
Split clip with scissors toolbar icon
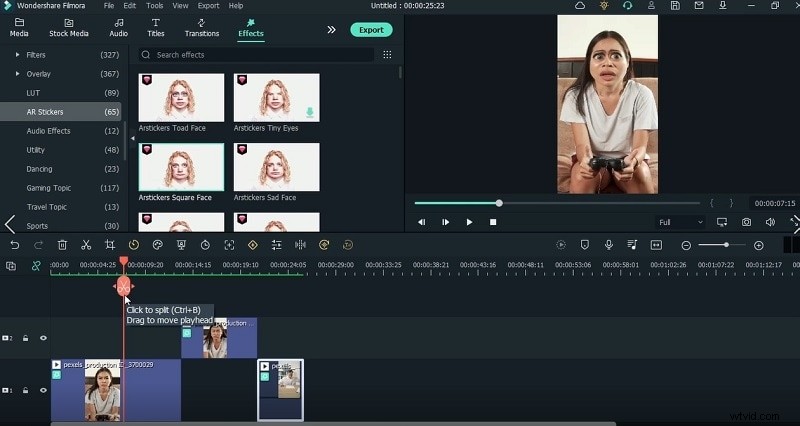coord(86,245)
